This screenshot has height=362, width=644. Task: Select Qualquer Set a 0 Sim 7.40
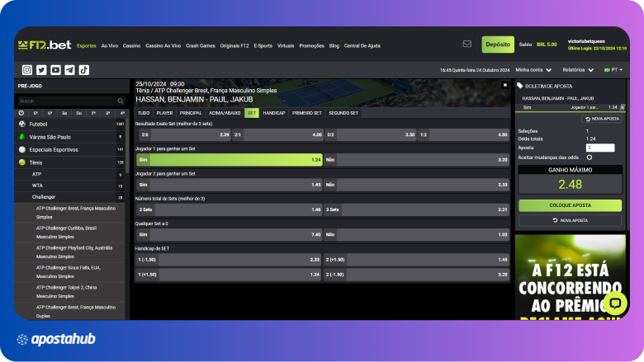pos(230,234)
